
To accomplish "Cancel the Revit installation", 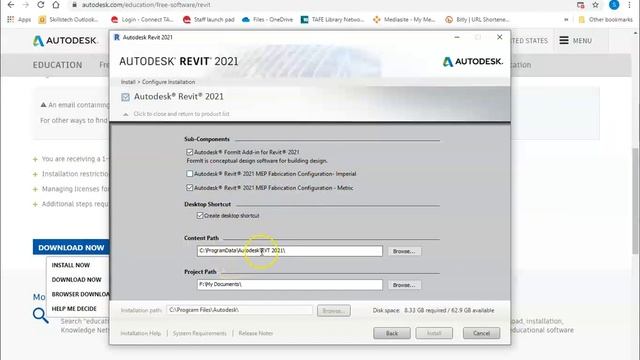I will point(481,333).
